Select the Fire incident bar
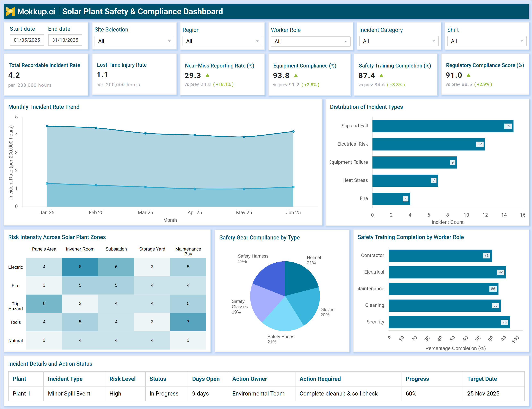Image resolution: width=532 pixels, height=409 pixels. point(391,199)
